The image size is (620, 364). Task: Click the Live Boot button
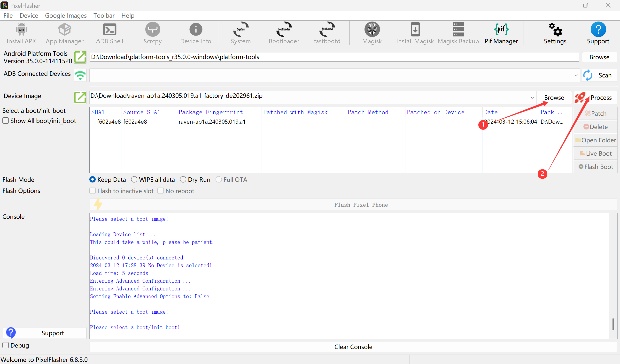tap(595, 153)
